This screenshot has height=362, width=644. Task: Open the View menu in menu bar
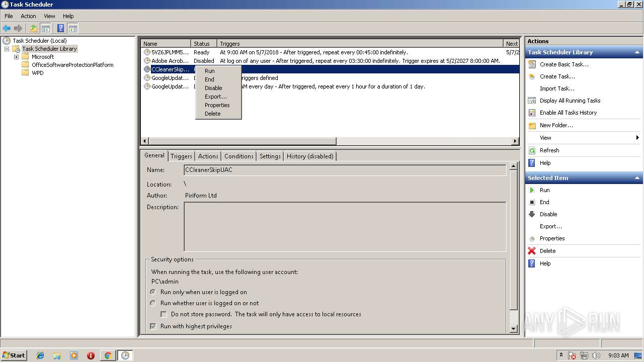click(x=49, y=16)
